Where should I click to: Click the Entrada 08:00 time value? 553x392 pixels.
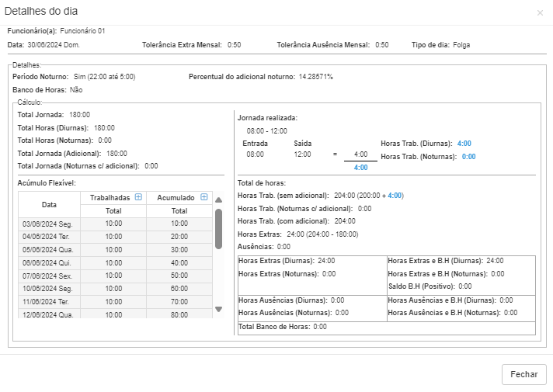click(255, 154)
